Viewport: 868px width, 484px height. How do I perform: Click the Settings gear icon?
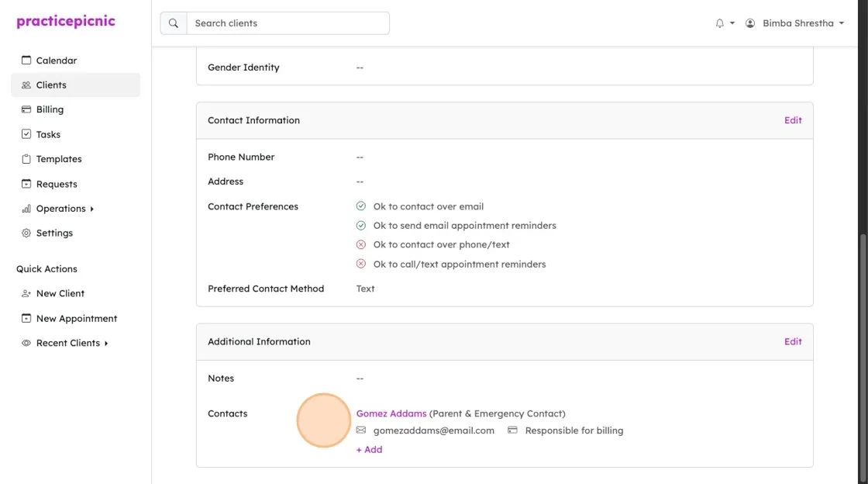click(26, 233)
